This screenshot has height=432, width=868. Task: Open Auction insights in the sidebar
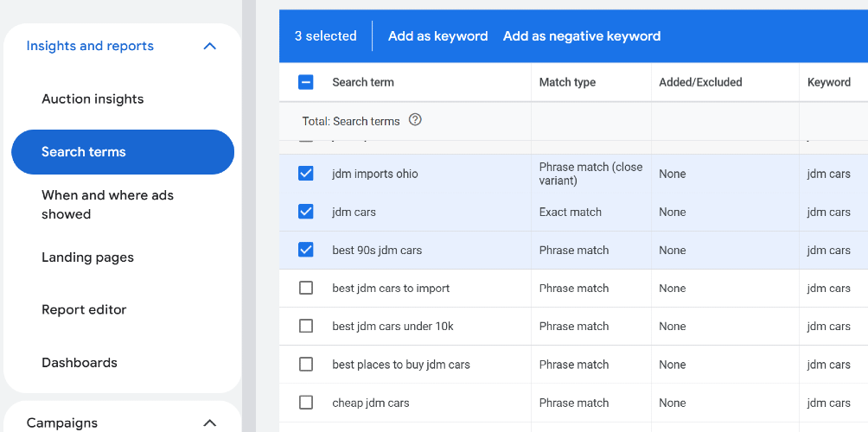pos(93,99)
